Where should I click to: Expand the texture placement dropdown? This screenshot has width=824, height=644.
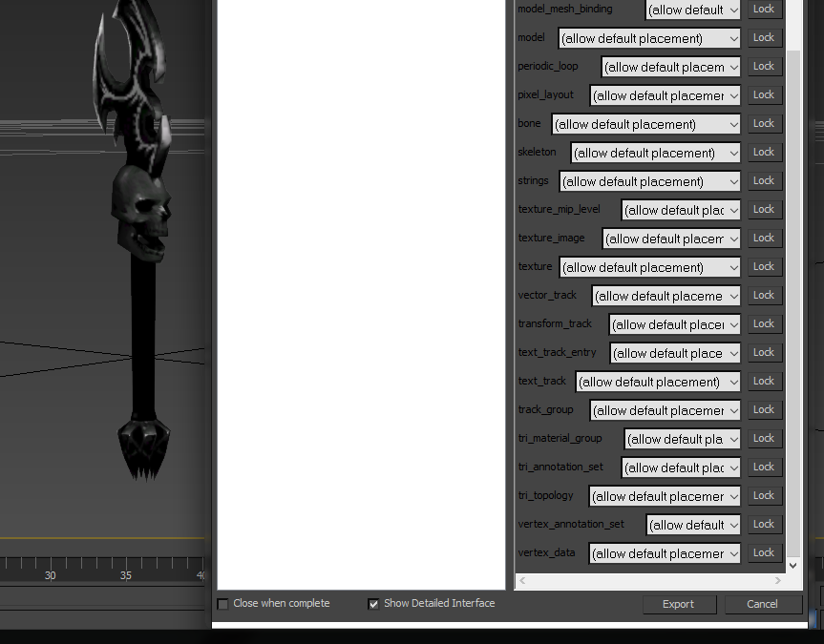[x=650, y=267]
